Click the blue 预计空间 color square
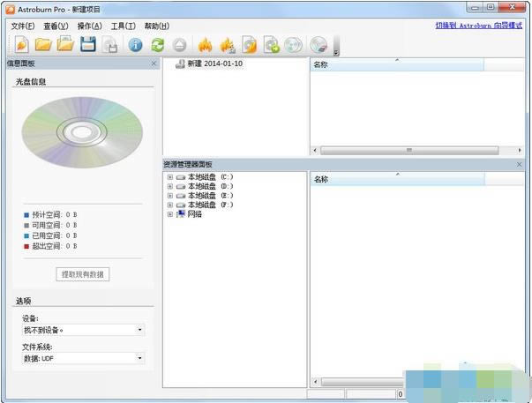Screen dimensions: 532x403 [26, 215]
